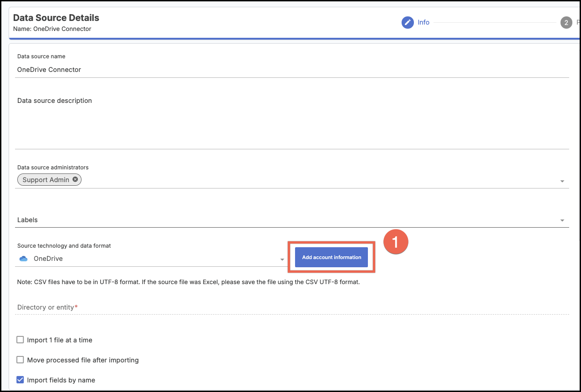Image resolution: width=581 pixels, height=392 pixels.
Task: Open the Labels dropdown arrow
Action: (x=562, y=220)
